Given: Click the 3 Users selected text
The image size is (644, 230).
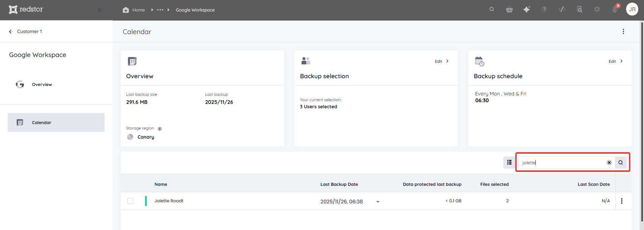Looking at the screenshot, I should pos(318,107).
